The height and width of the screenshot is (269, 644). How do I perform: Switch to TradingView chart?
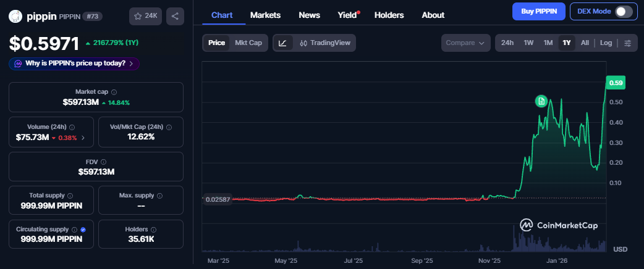[x=324, y=43]
